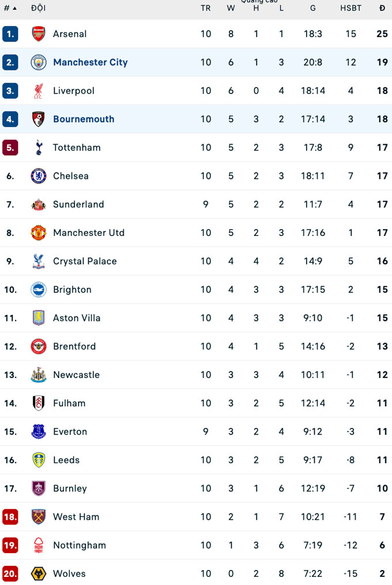Sort standings by HSBT goal difference header
Image resolution: width=392 pixels, height=585 pixels.
click(x=350, y=8)
